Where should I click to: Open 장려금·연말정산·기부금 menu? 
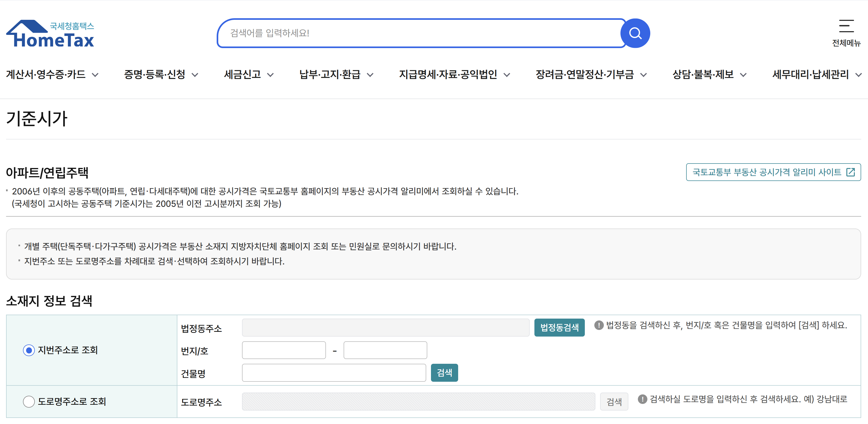pyautogui.click(x=585, y=74)
